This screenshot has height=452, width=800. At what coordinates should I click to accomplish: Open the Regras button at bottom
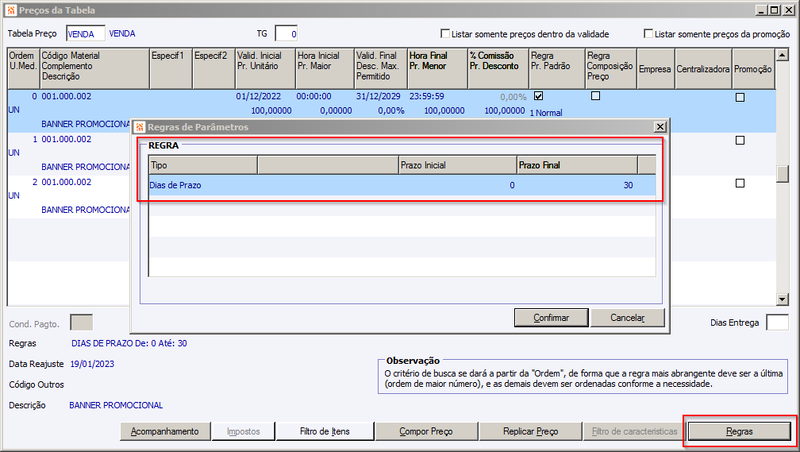tap(739, 431)
